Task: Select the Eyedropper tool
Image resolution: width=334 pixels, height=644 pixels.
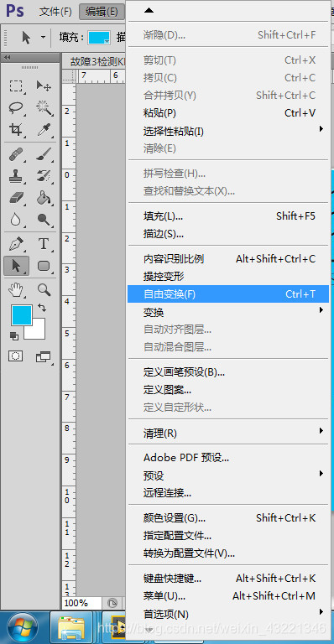Action: [43, 130]
